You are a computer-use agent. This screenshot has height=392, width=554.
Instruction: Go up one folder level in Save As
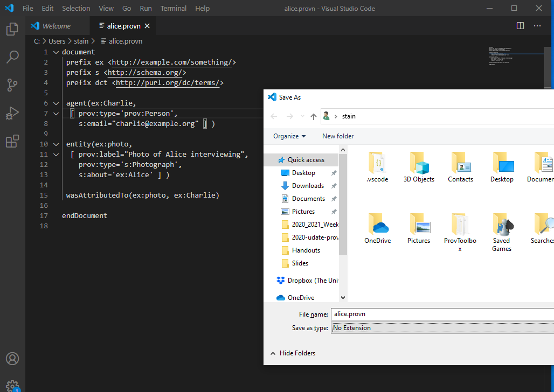tap(314, 116)
